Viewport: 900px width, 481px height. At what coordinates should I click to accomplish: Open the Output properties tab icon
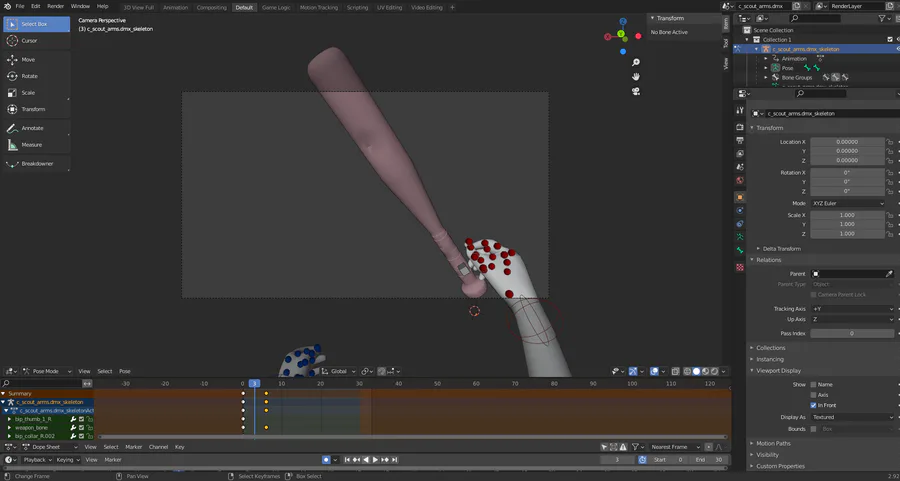pyautogui.click(x=740, y=140)
